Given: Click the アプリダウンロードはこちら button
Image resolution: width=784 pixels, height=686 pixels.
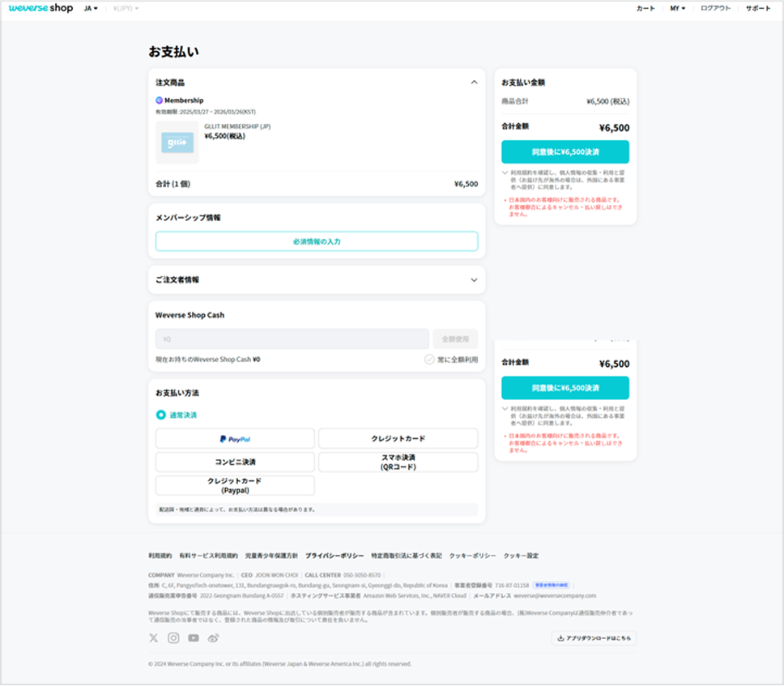Looking at the screenshot, I should [594, 638].
